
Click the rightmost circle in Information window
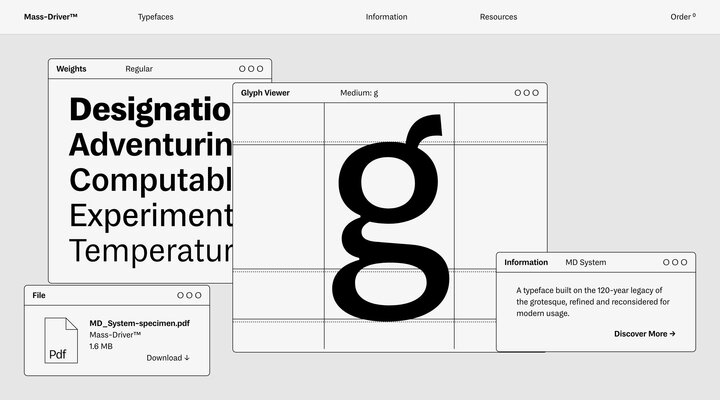coord(685,262)
